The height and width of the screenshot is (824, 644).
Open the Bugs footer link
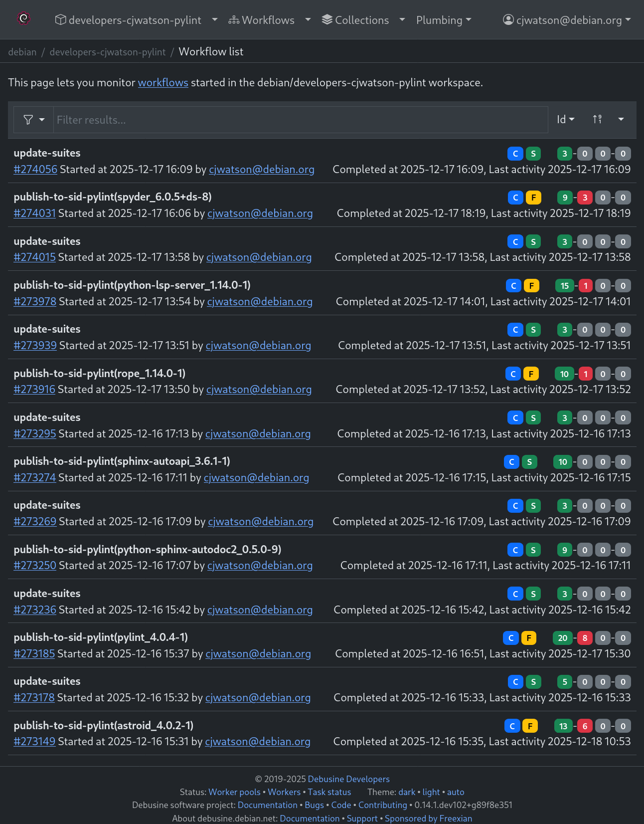[x=315, y=805]
